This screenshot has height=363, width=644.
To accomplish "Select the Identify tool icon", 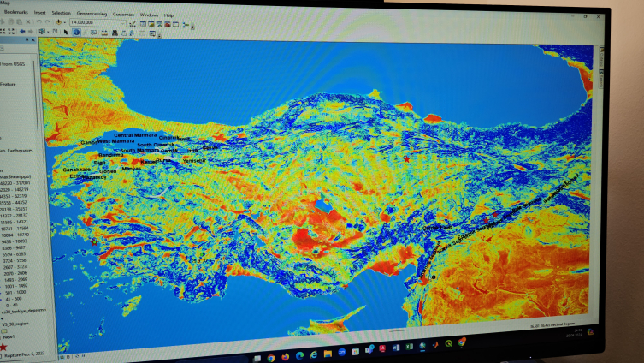I will [76, 32].
